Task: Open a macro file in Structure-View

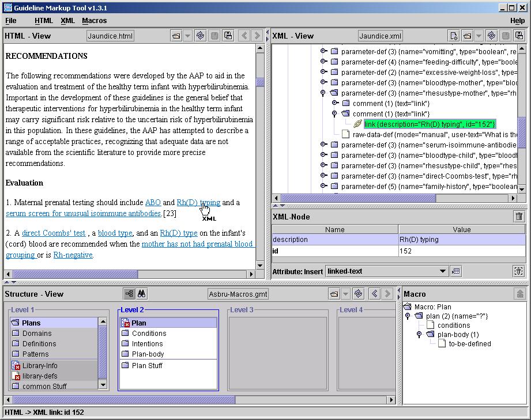Action: point(334,294)
